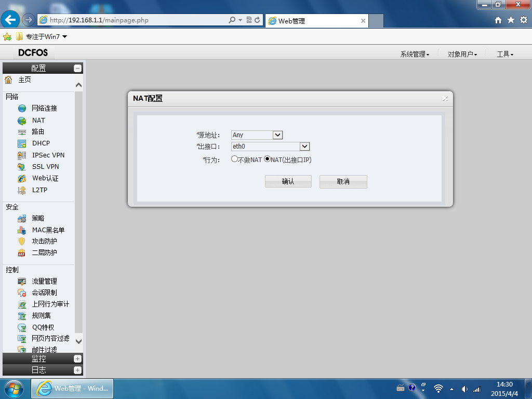The height and width of the screenshot is (399, 532).
Task: Open tray volume speaker icon
Action: [464, 389]
